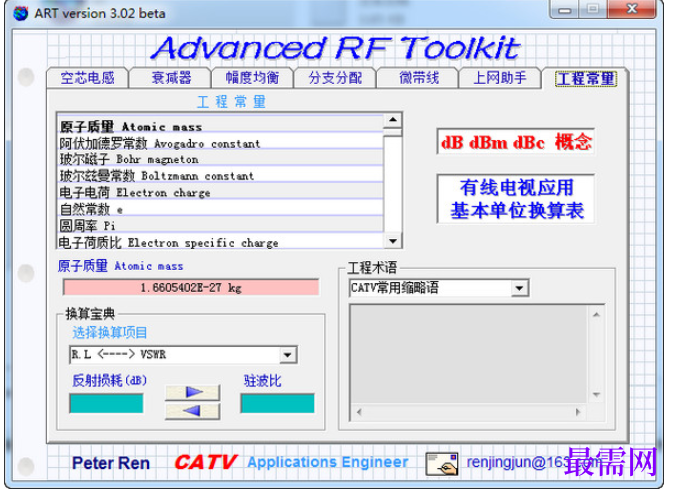Click the 反射损耗(dB) input field
The height and width of the screenshot is (493, 676).
[x=106, y=404]
